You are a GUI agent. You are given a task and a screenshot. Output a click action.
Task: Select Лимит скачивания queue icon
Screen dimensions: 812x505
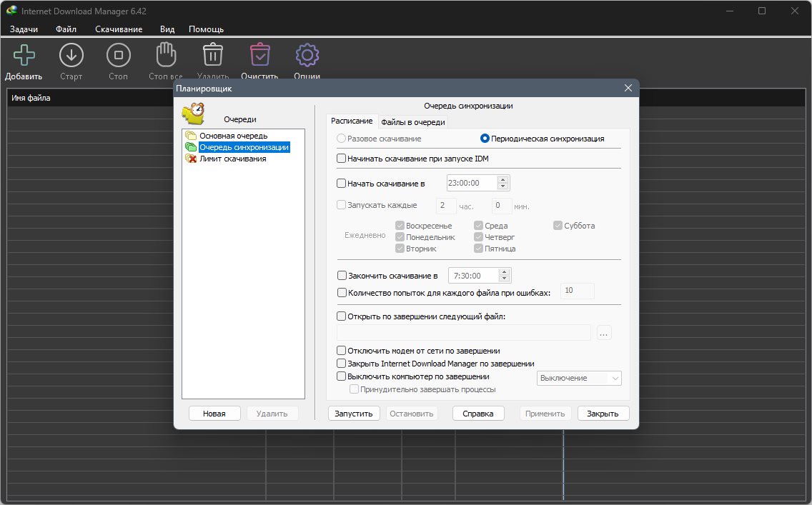(x=191, y=159)
